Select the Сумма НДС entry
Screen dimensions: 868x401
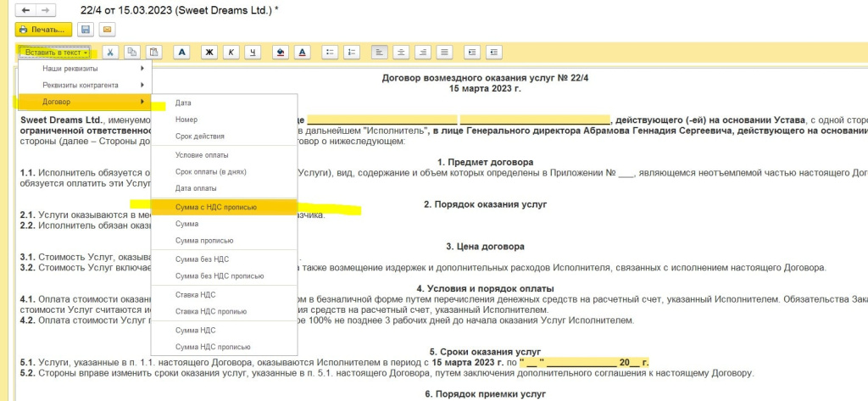click(224, 330)
